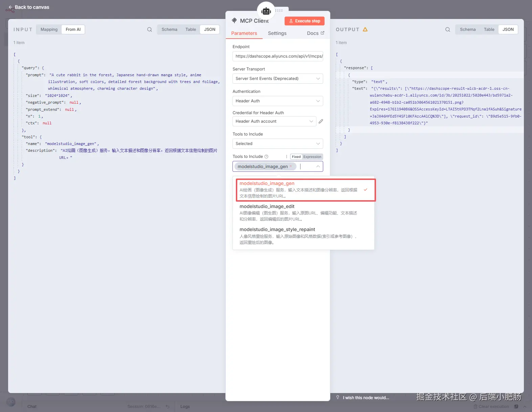Open the MCP Client robot node icon
Viewport: 532px width, 412px height.
(266, 11)
